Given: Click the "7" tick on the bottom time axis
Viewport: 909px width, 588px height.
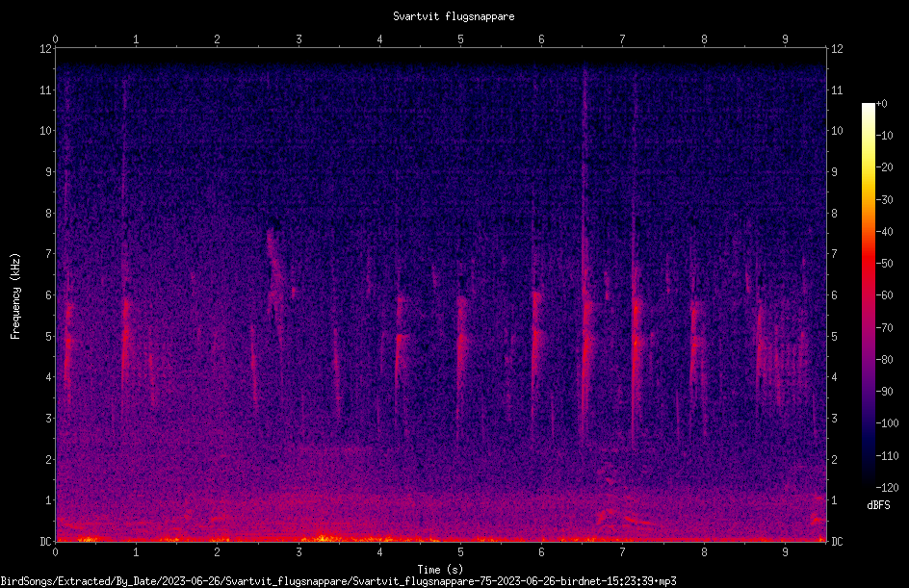Looking at the screenshot, I should (623, 552).
